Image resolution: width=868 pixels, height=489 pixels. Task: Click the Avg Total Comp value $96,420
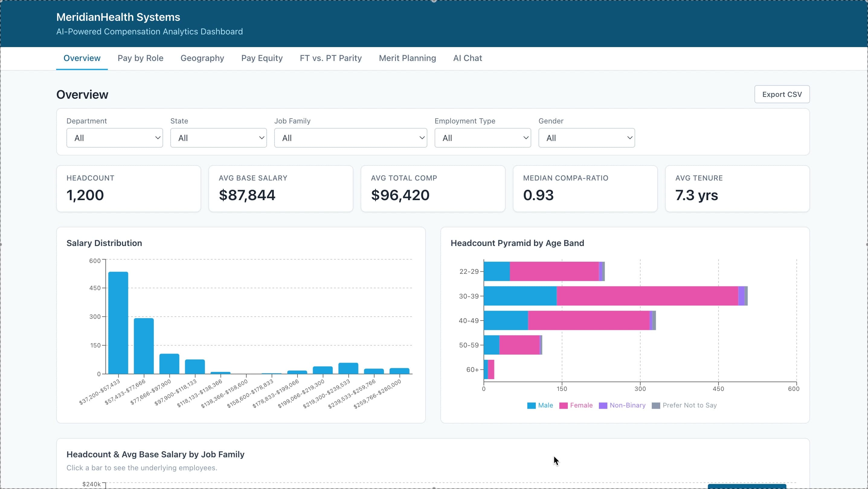point(400,195)
